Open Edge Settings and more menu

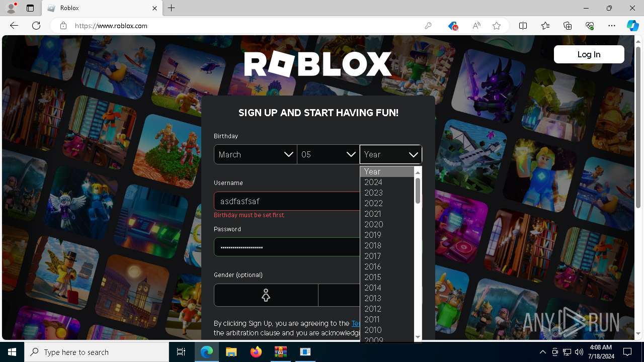[x=612, y=26]
